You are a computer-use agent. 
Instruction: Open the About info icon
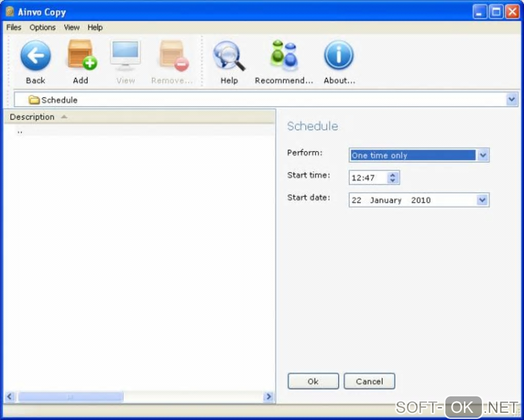tap(339, 55)
